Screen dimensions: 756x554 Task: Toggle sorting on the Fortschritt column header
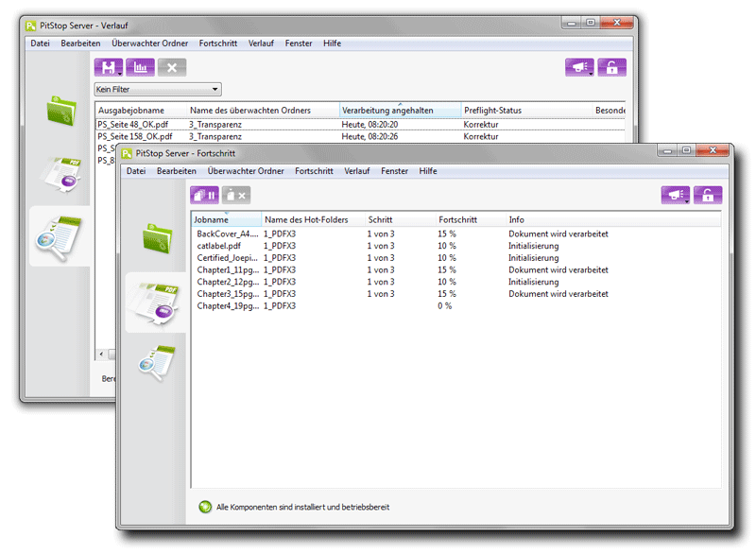point(457,219)
